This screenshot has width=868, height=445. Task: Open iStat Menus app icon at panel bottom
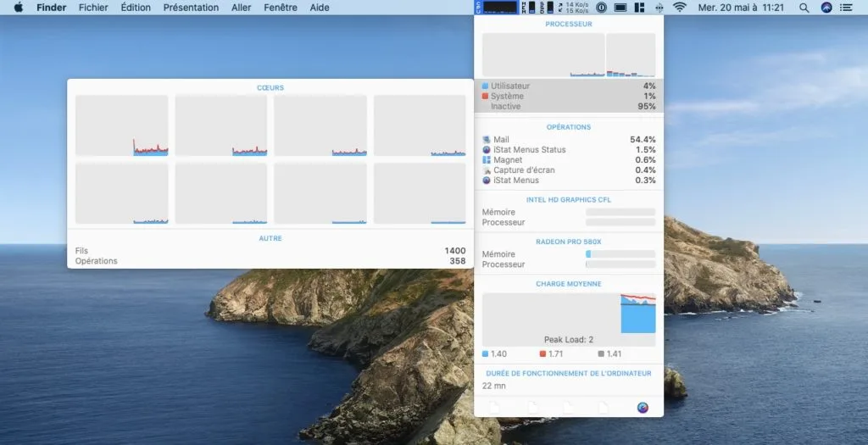[x=643, y=408]
